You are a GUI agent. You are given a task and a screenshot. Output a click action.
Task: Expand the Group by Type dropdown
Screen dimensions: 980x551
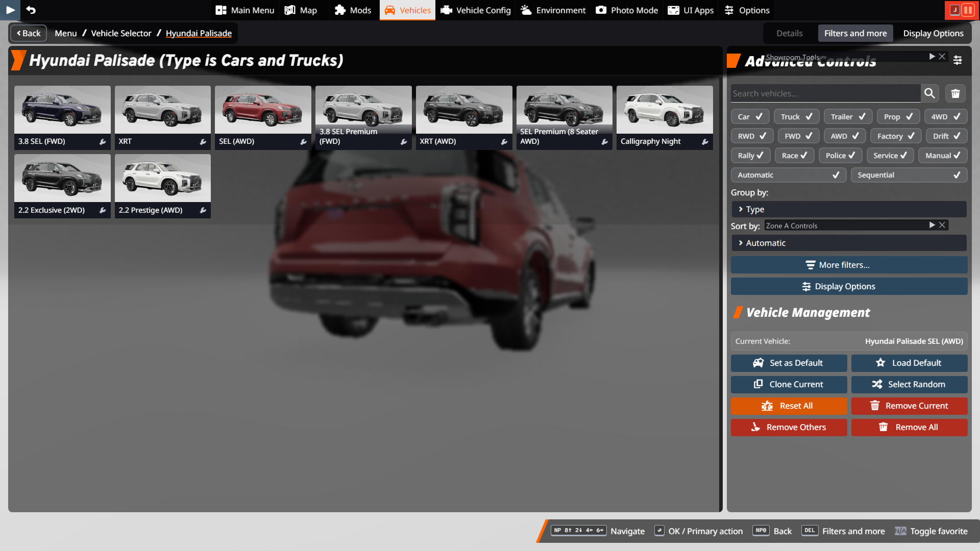coord(849,209)
